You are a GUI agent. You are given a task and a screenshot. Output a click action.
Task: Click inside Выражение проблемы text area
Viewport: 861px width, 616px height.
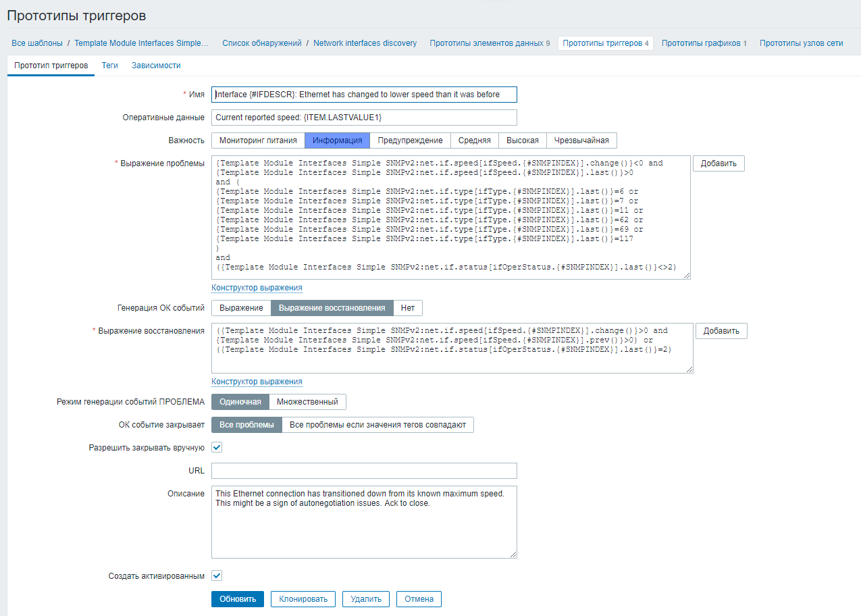tap(451, 217)
